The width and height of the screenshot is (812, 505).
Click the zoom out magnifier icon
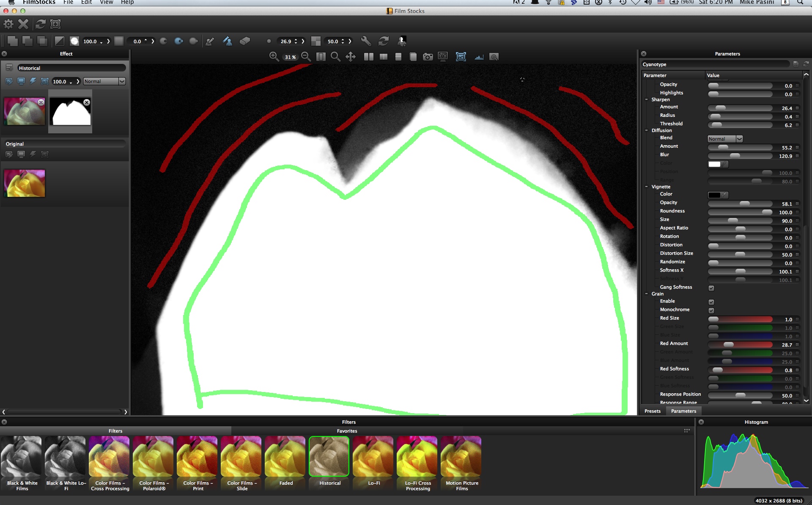coord(306,57)
